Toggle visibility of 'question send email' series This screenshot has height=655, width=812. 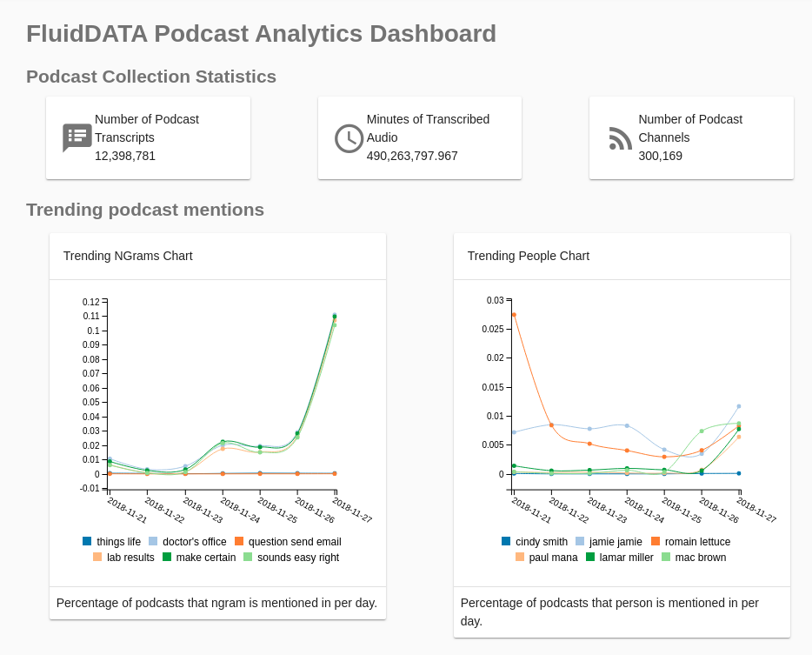click(x=290, y=541)
